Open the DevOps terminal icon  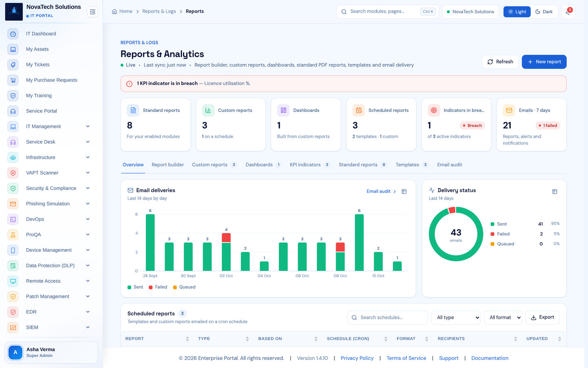pyautogui.click(x=13, y=219)
